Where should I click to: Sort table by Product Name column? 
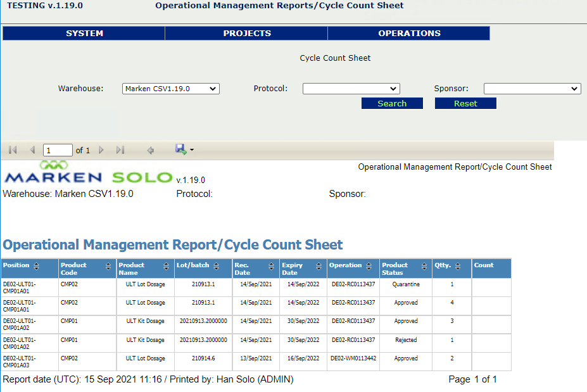click(166, 266)
